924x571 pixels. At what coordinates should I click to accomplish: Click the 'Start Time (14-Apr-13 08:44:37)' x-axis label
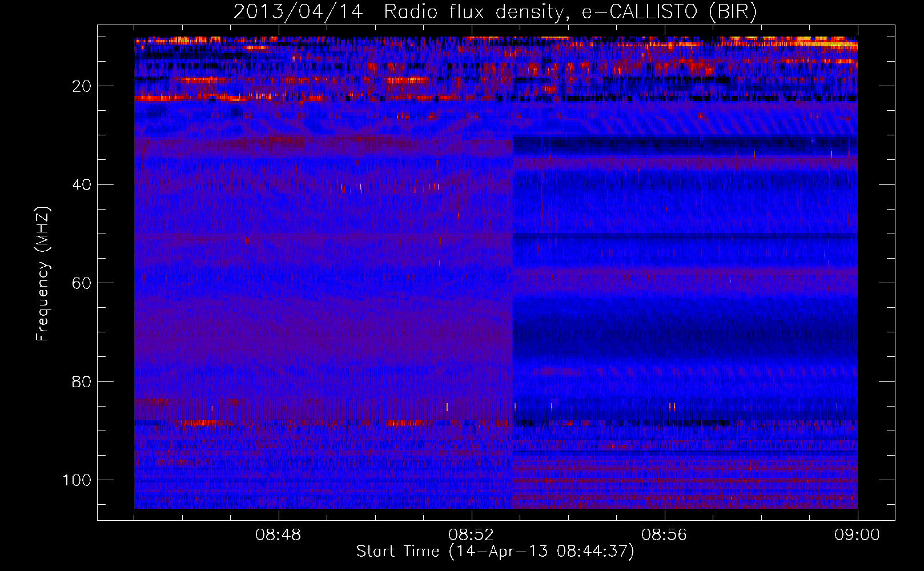point(495,552)
